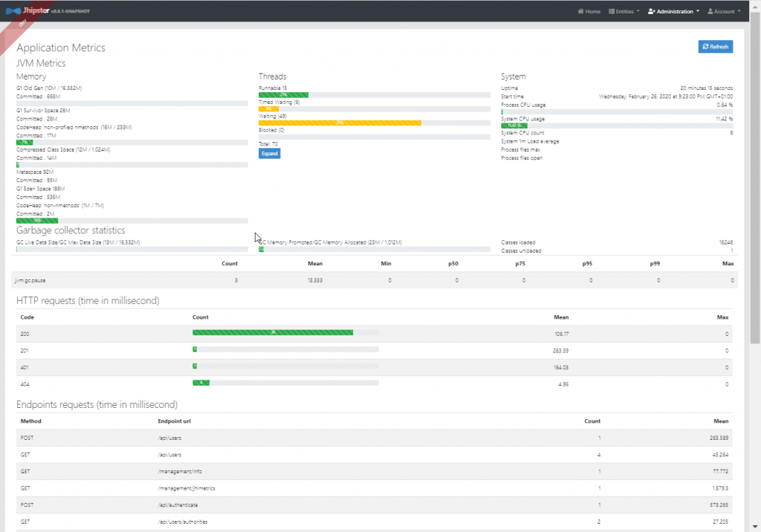761x532 pixels.
Task: Click the green Runnable threads progress bar
Action: [x=283, y=95]
